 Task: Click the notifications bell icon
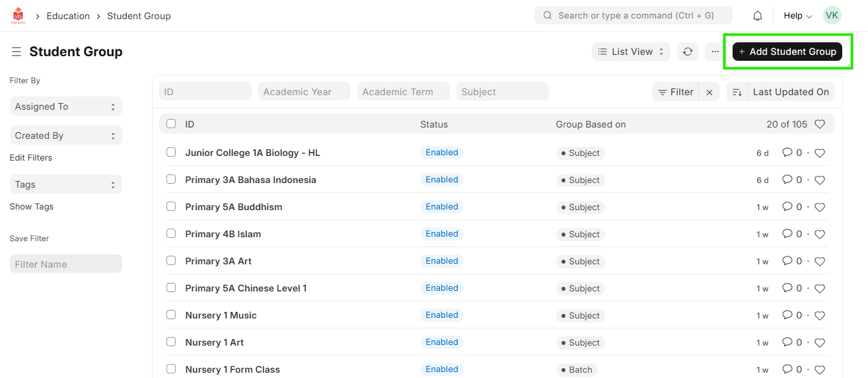758,16
